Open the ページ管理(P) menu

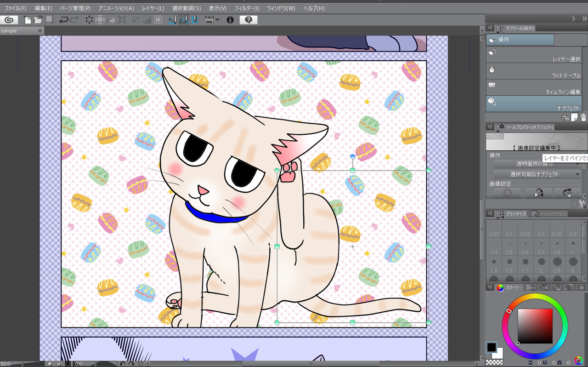pyautogui.click(x=75, y=8)
